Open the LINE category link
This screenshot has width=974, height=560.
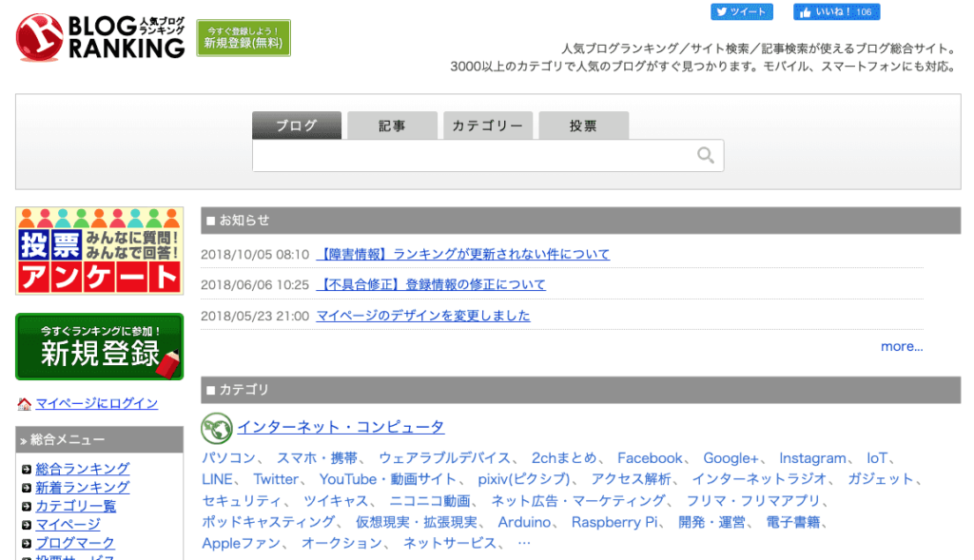pos(217,479)
